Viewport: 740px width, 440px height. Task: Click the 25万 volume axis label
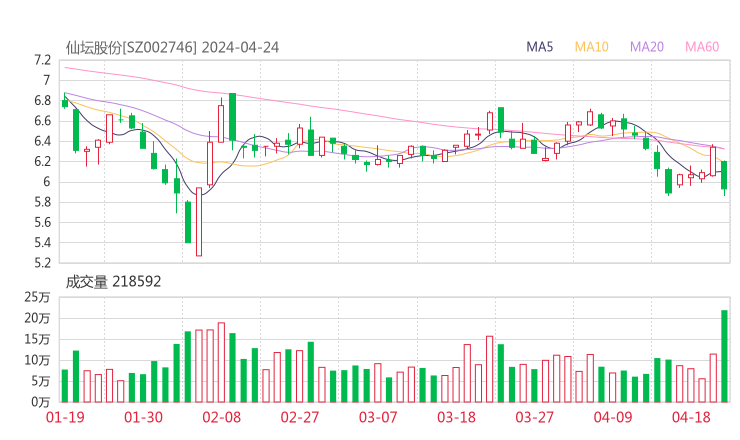tap(37, 297)
